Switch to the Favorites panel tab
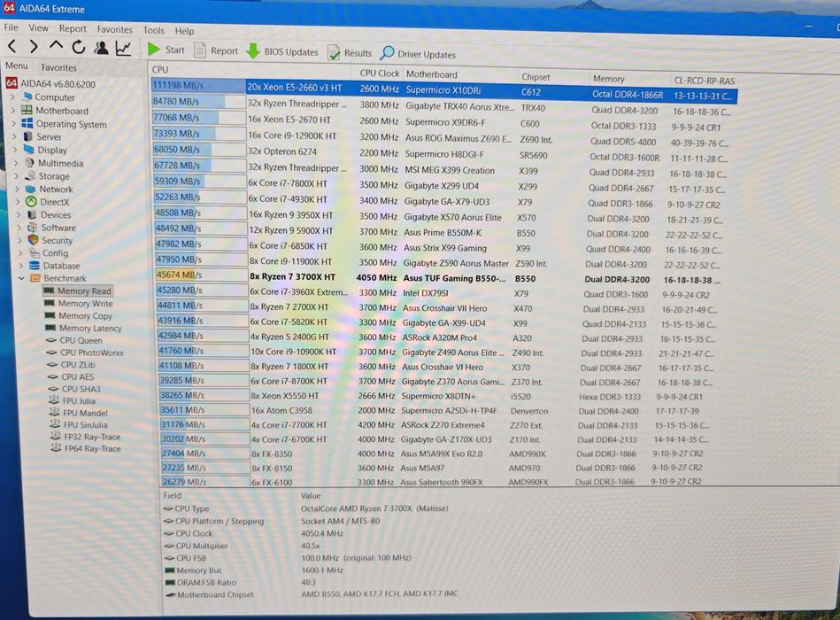 tap(59, 67)
